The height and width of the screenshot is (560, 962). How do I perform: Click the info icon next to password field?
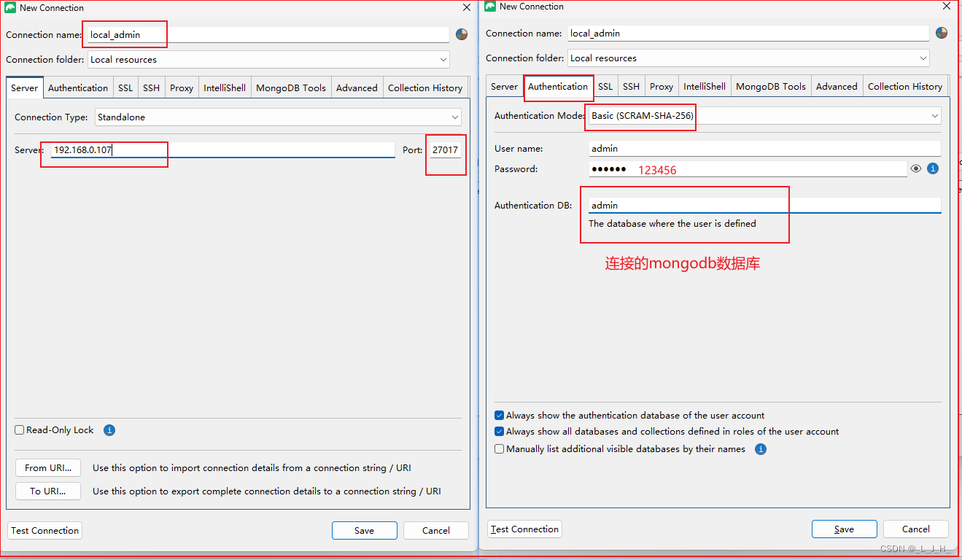click(932, 168)
